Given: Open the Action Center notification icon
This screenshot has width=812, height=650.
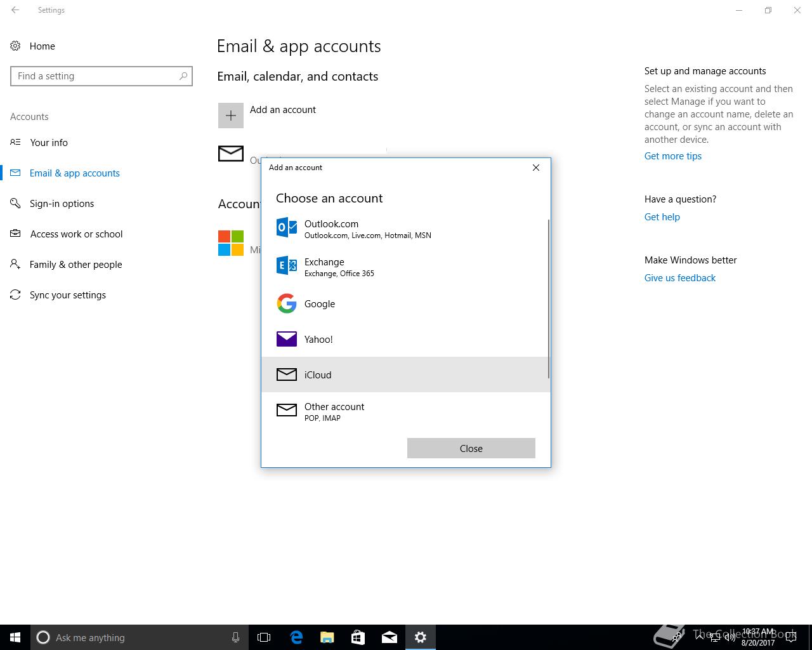Looking at the screenshot, I should [792, 637].
